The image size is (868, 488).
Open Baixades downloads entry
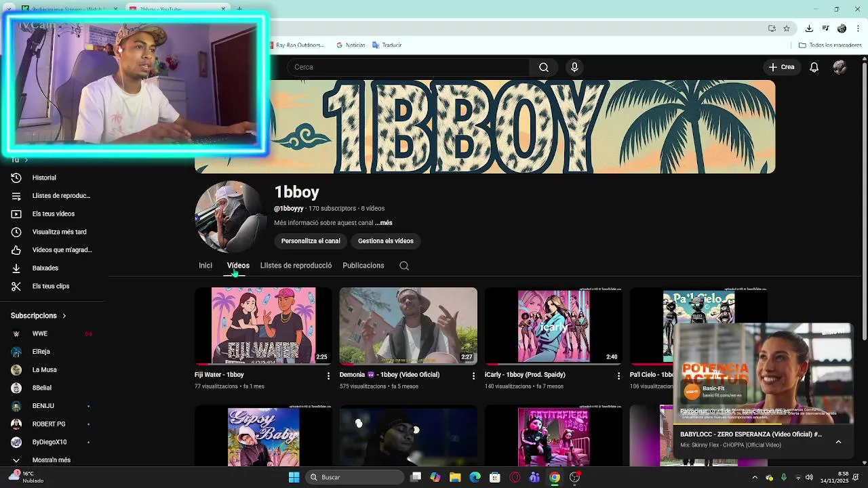pos(52,268)
